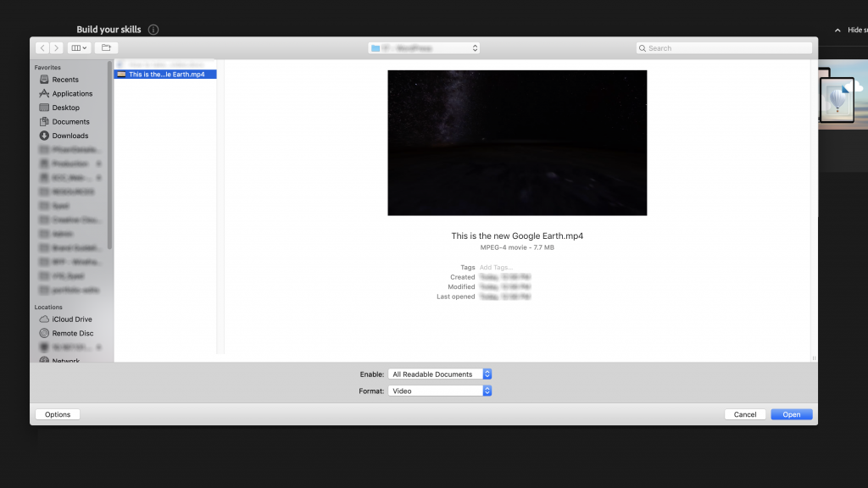Screen dimensions: 868x488
Task: Click the Downloads arrow icon
Action: [x=44, y=136]
